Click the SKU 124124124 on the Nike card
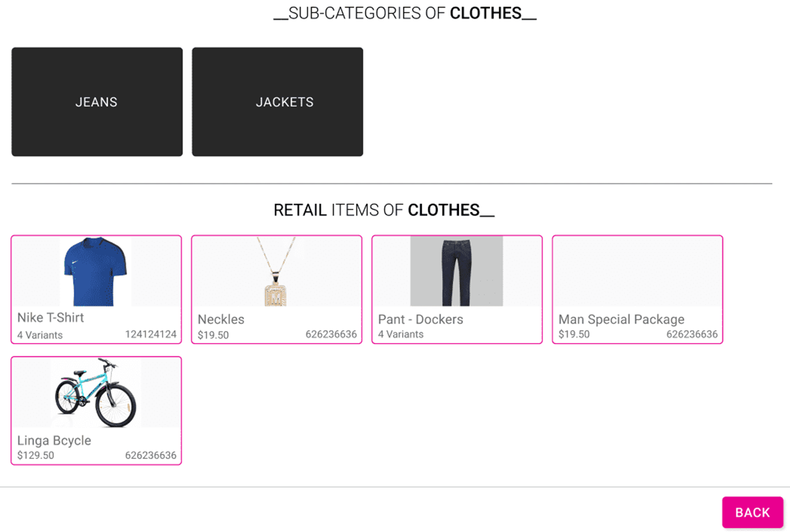This screenshot has height=532, width=790. [151, 335]
